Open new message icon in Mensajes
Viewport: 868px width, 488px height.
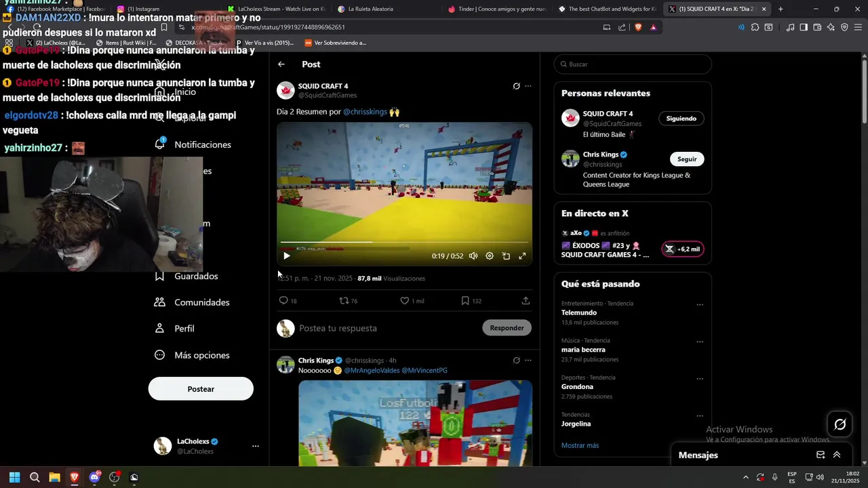(x=821, y=455)
